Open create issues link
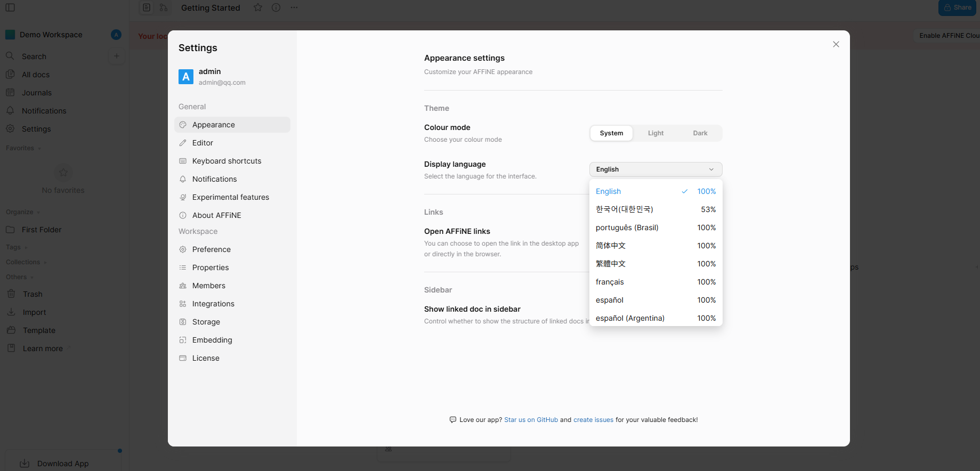Screen dimensions: 980x471 (x=593, y=420)
